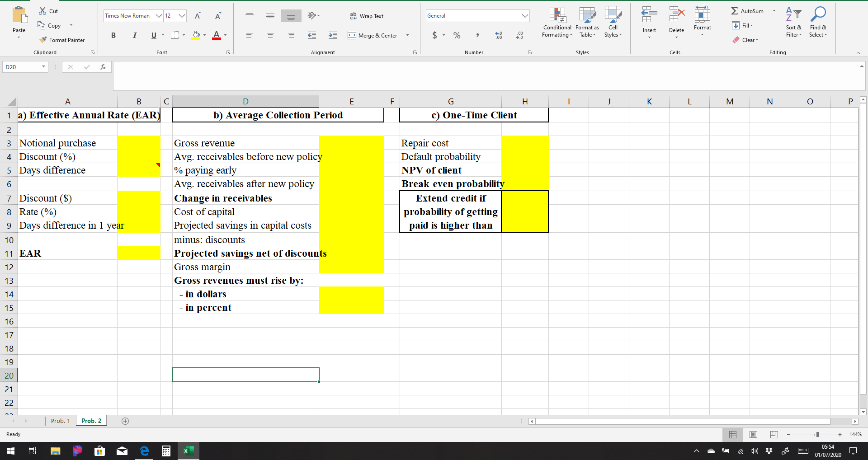Screen dimensions: 868x460
Task: Expand the Font Color dropdown arrow
Action: coord(225,35)
